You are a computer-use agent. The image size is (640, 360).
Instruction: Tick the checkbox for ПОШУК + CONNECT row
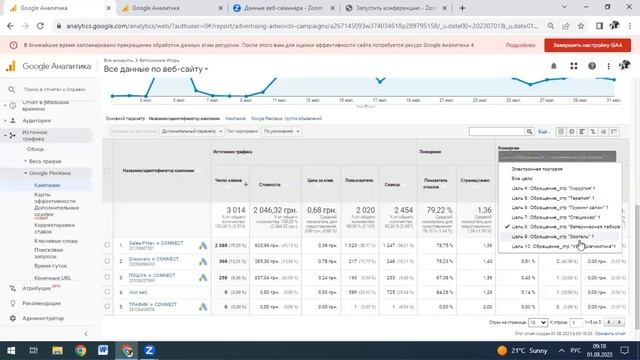(107, 277)
